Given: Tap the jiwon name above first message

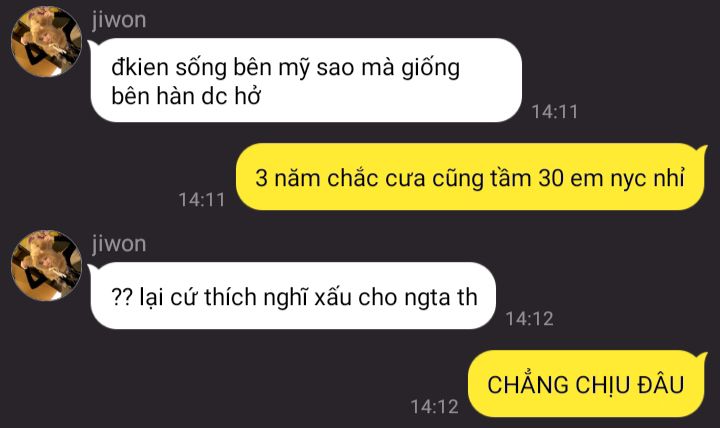Looking at the screenshot, I should [119, 20].
